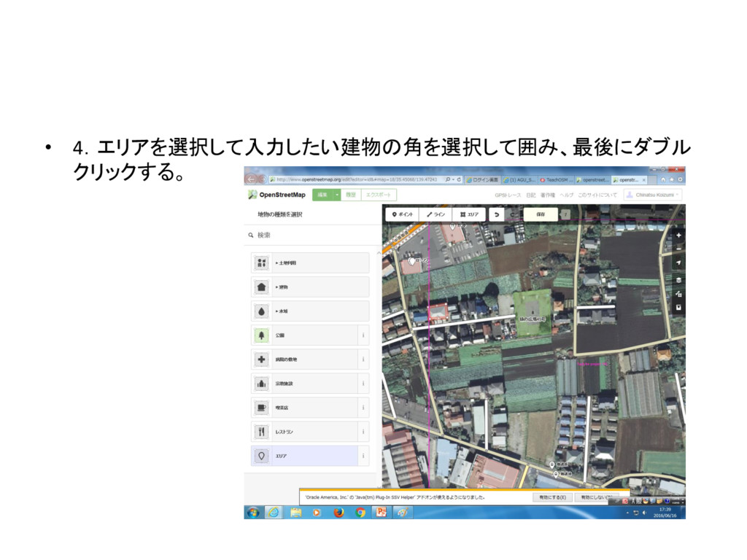The width and height of the screenshot is (747, 560).
Task: Open Firefox from the taskbar
Action: (x=338, y=513)
